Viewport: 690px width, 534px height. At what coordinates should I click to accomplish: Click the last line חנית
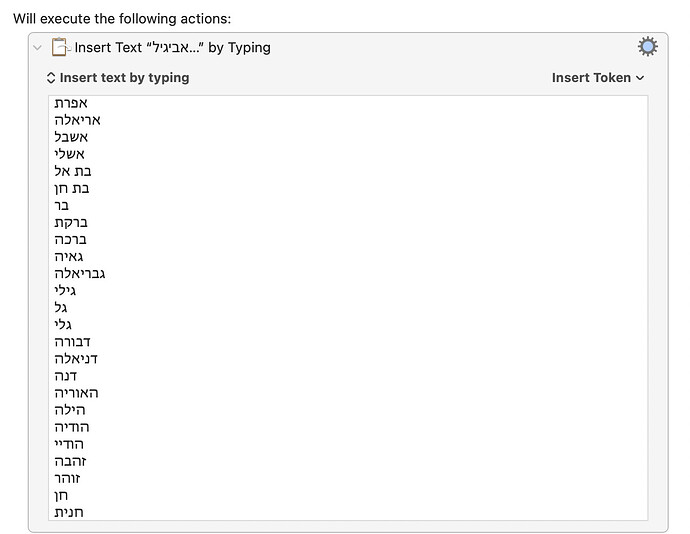click(x=69, y=513)
